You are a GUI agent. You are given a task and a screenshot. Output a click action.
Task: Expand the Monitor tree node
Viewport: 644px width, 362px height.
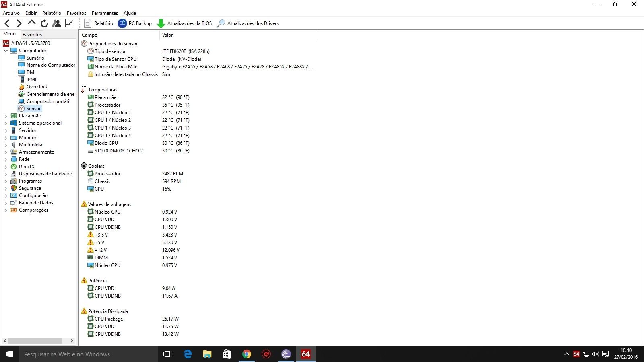point(6,138)
